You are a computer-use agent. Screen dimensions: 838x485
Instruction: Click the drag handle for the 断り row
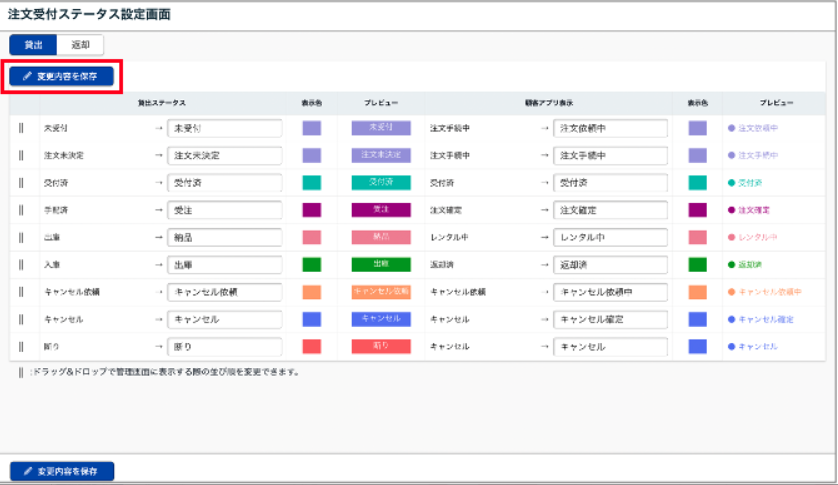(x=20, y=346)
